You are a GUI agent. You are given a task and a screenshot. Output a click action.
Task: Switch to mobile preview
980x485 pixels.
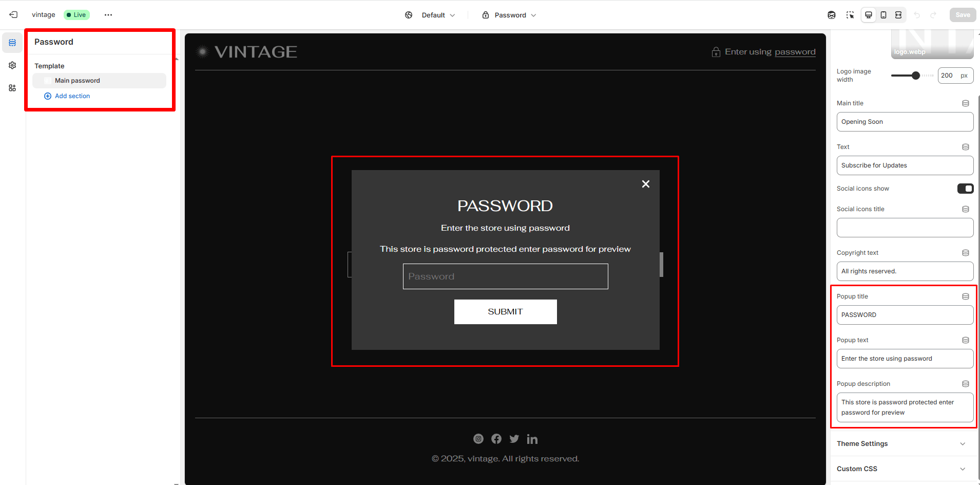(883, 15)
